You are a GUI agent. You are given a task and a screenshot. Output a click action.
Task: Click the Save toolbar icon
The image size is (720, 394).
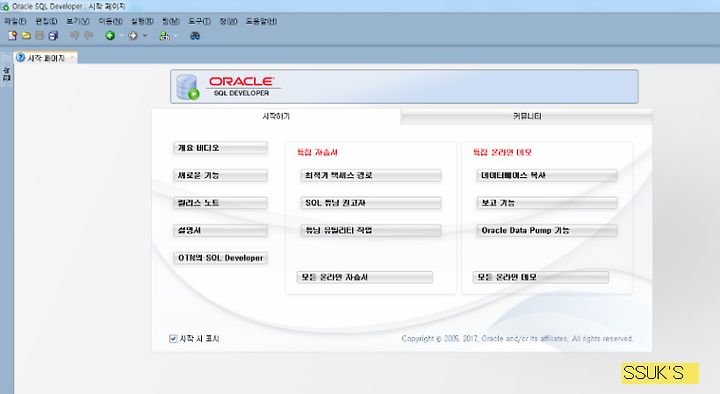(39, 35)
